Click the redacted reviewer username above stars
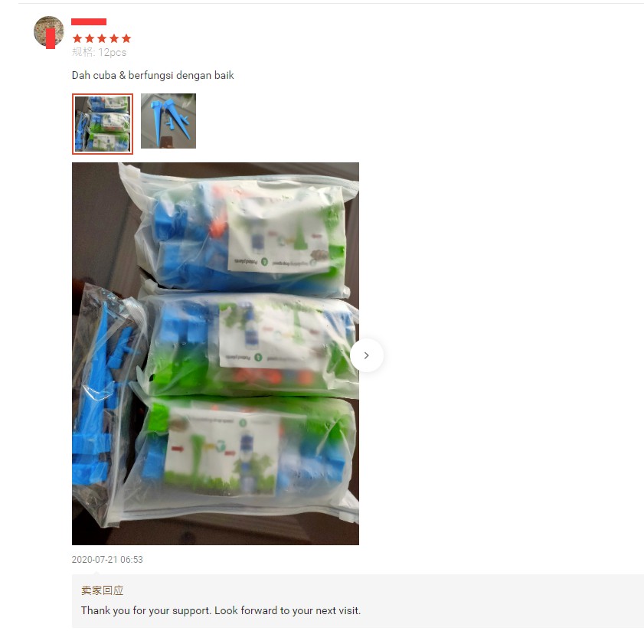This screenshot has height=644, width=644. tap(89, 21)
